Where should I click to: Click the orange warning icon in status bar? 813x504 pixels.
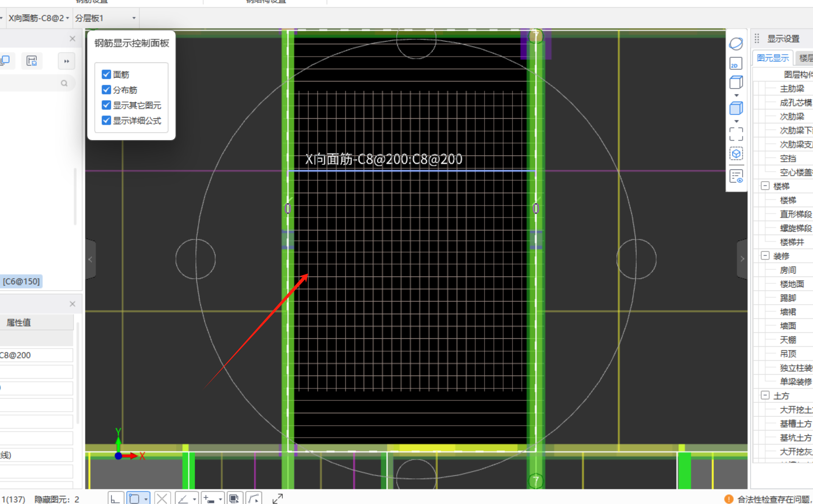click(x=728, y=499)
